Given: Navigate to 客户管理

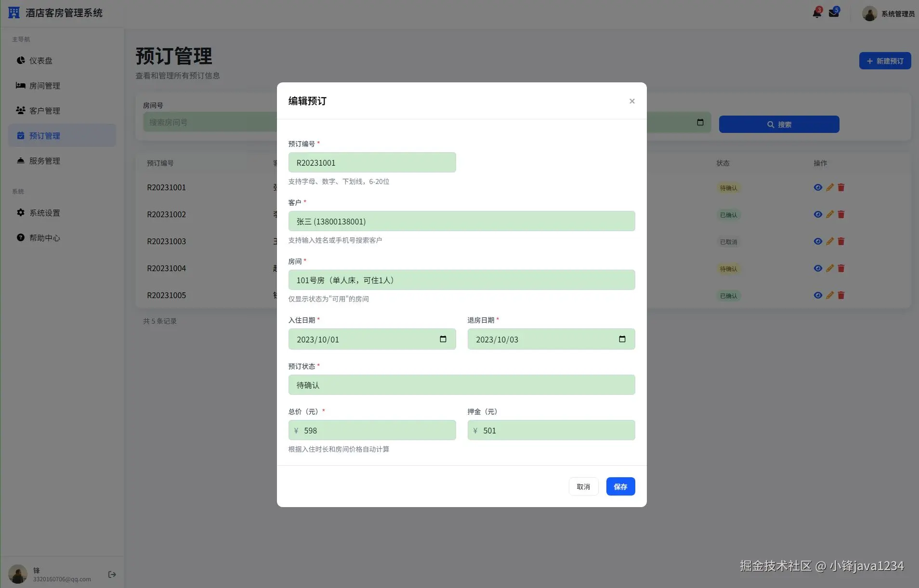Looking at the screenshot, I should click(62, 111).
